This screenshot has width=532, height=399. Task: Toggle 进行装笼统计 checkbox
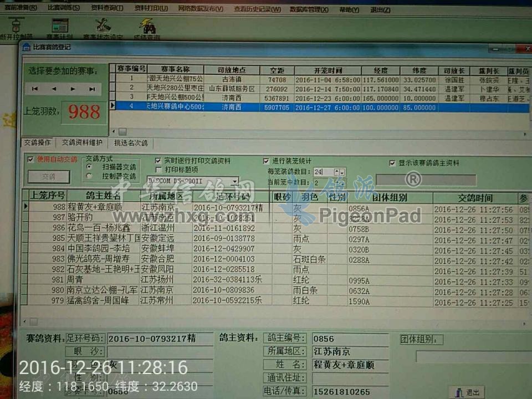(x=266, y=161)
